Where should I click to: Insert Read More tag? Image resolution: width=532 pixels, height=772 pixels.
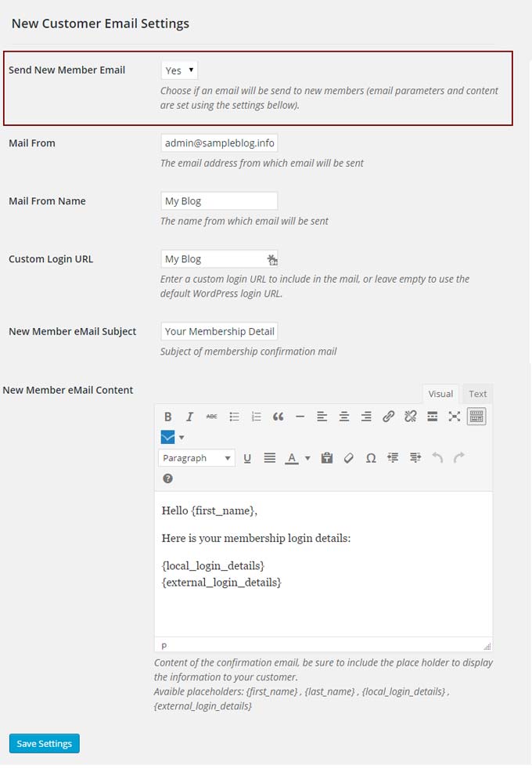point(432,417)
